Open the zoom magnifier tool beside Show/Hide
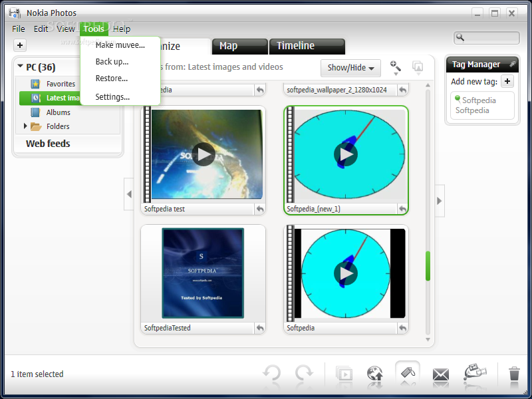 click(395, 65)
